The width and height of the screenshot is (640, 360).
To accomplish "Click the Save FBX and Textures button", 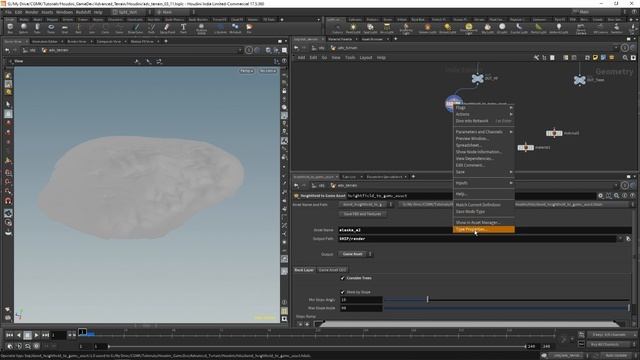I will tap(362, 214).
